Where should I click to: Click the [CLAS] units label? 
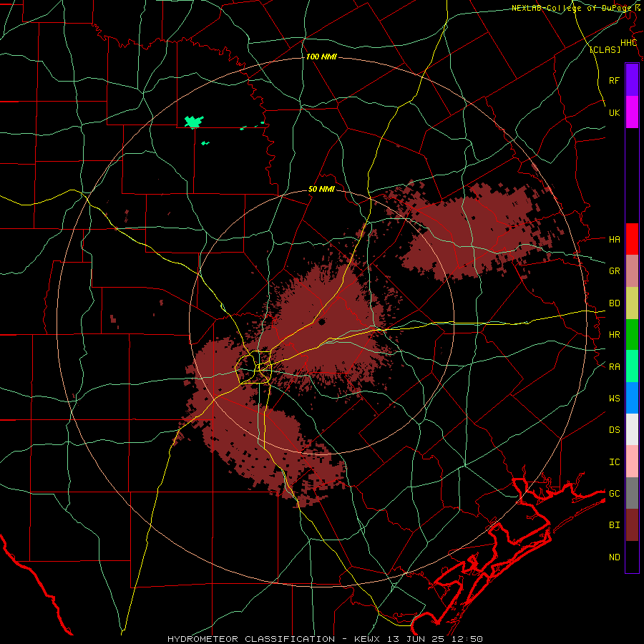605,49
